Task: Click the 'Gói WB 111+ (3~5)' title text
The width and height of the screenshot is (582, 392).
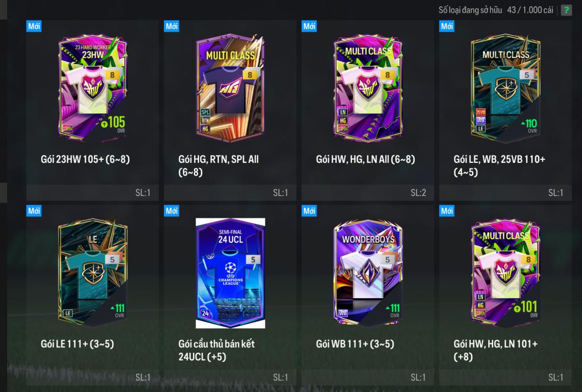Action: pyautogui.click(x=355, y=344)
